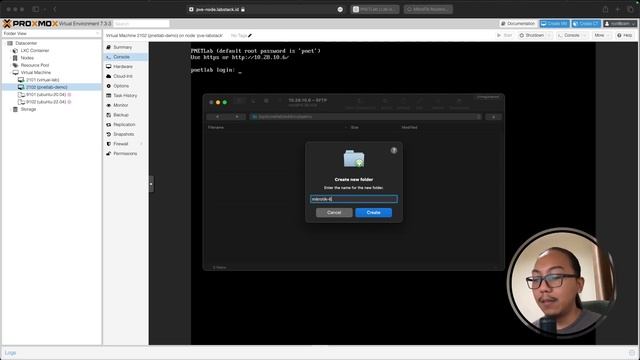
Task: Open the Firewall section
Action: point(120,144)
